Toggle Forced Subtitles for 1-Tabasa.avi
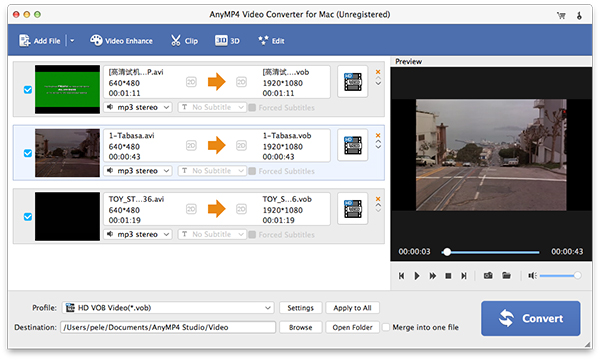Viewport: 600px width, 360px height. (252, 171)
